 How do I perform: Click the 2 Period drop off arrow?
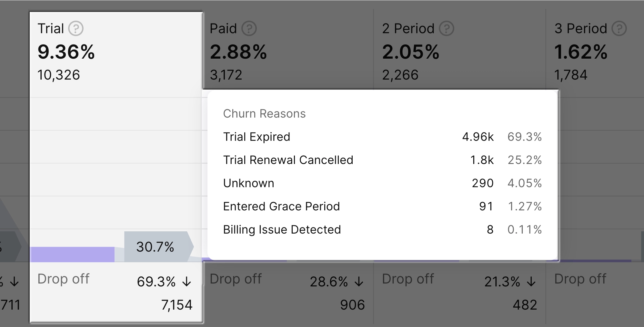[531, 282]
